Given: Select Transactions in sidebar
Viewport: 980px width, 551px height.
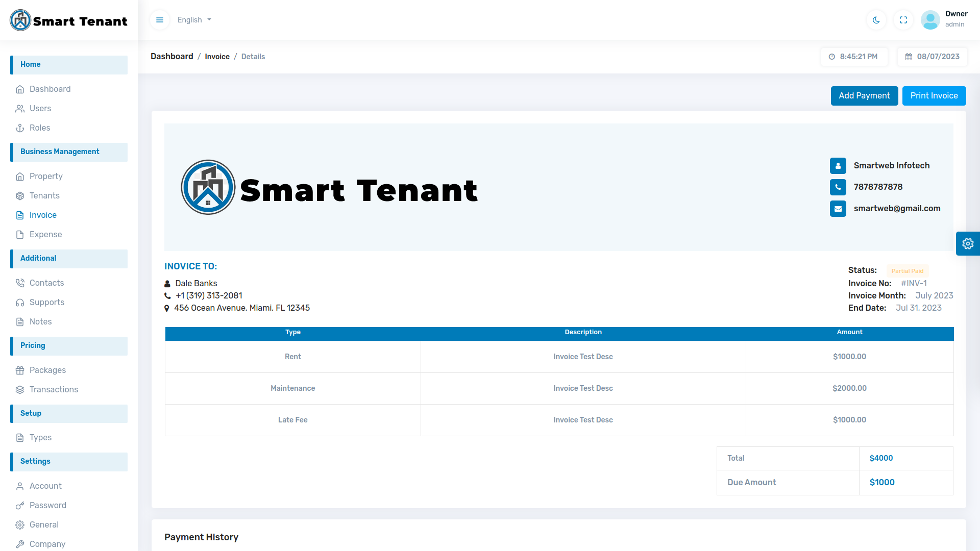Looking at the screenshot, I should (x=54, y=390).
